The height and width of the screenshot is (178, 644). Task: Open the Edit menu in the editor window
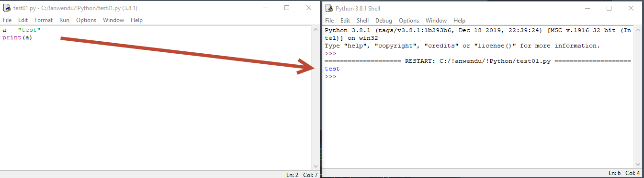pyautogui.click(x=23, y=20)
